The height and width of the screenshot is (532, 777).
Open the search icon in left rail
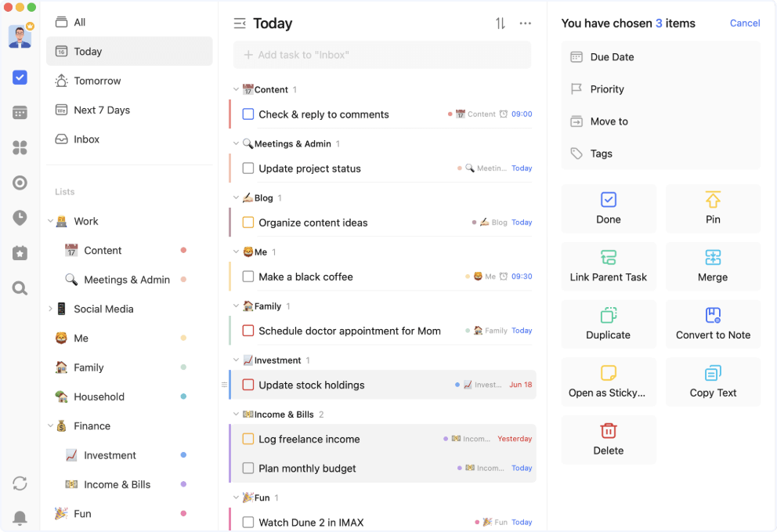(x=20, y=288)
